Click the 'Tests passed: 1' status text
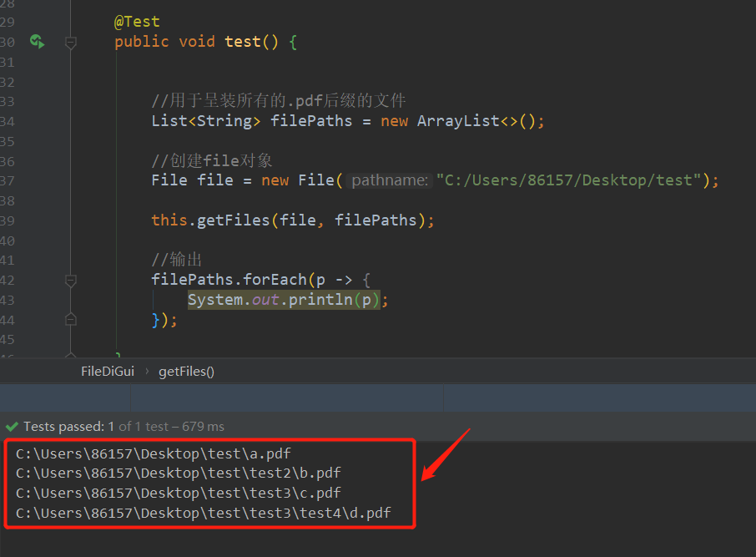 click(x=69, y=427)
